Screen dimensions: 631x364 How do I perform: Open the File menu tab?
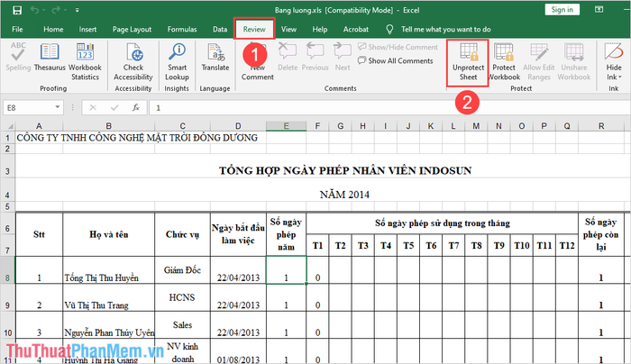(x=17, y=30)
